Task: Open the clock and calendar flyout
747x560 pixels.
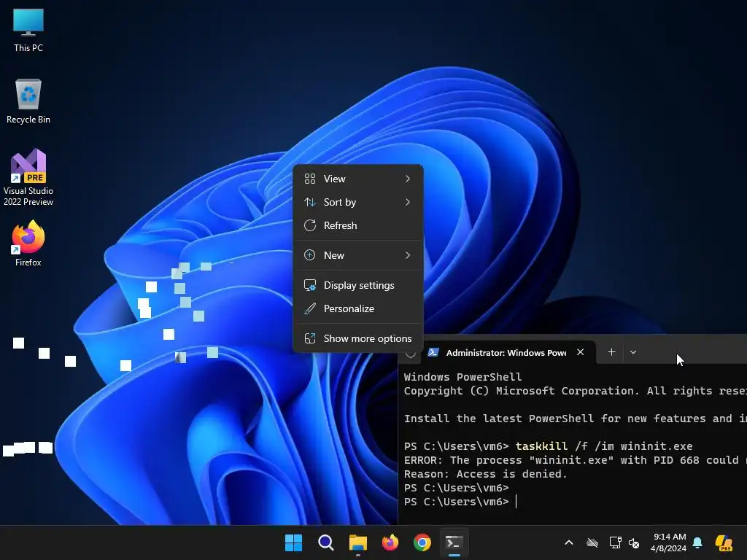Action: 669,542
